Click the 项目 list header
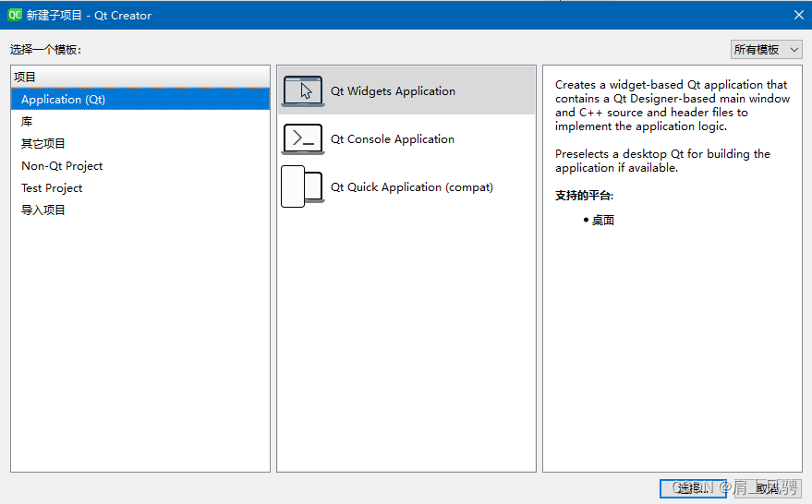The image size is (812, 504). 140,78
